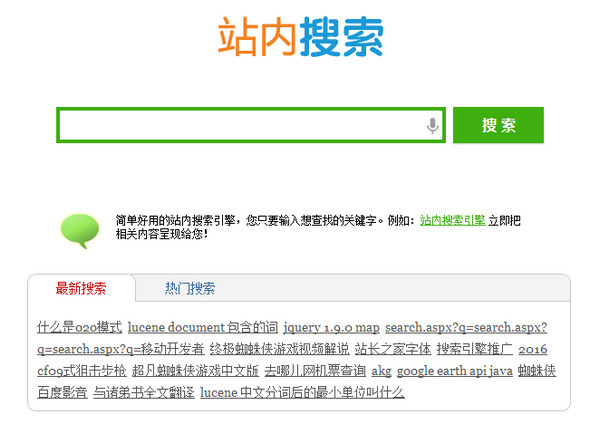Viewport: 600px width, 444px height.
Task: Open the jquery 1.9.0 map link
Action: pyautogui.click(x=331, y=327)
